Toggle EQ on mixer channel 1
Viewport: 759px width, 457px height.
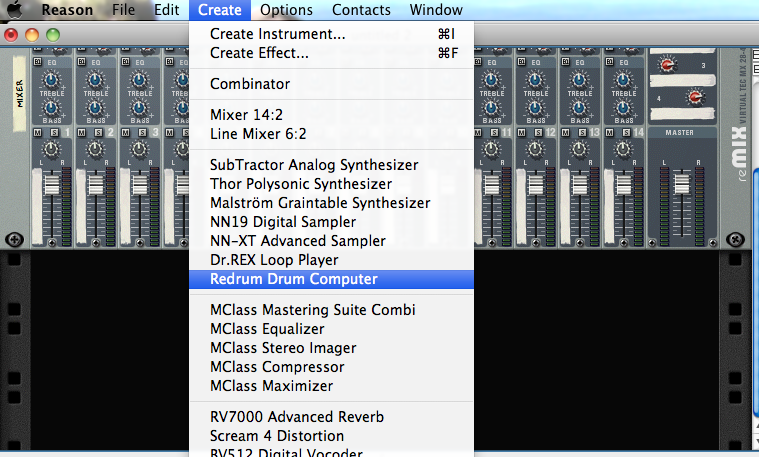[37, 61]
